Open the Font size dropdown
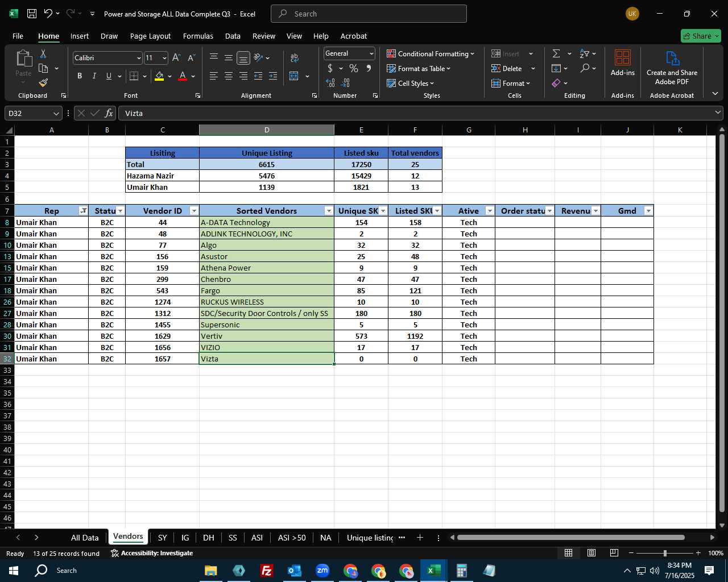 164,58
